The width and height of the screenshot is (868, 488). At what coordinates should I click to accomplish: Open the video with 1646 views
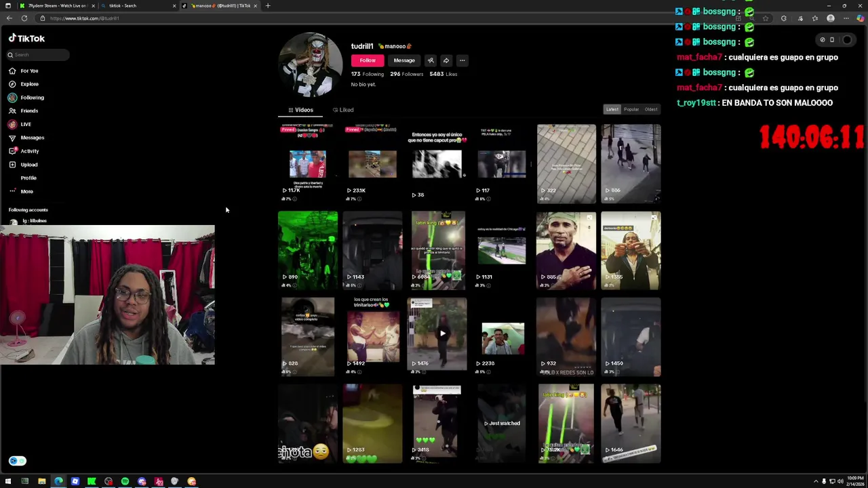click(631, 424)
